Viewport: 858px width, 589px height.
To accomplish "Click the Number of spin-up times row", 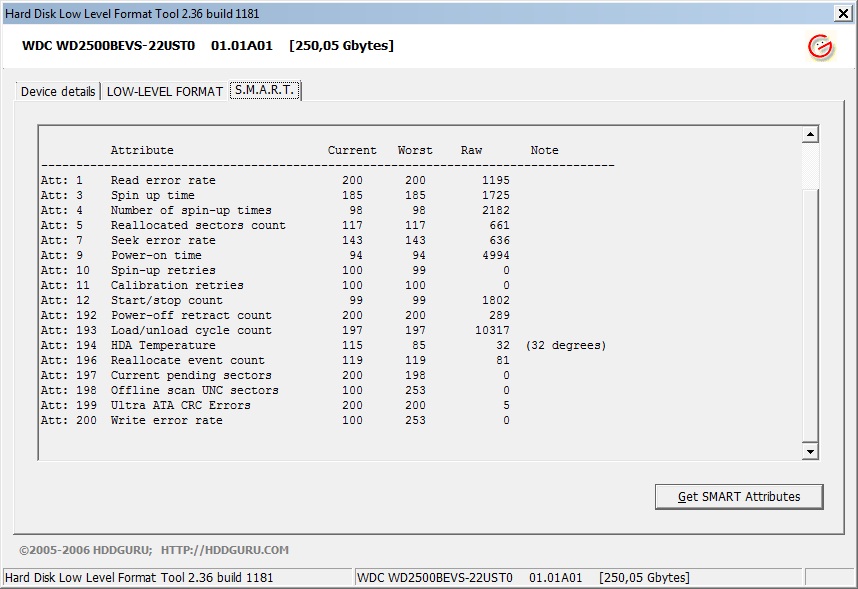I will (275, 210).
